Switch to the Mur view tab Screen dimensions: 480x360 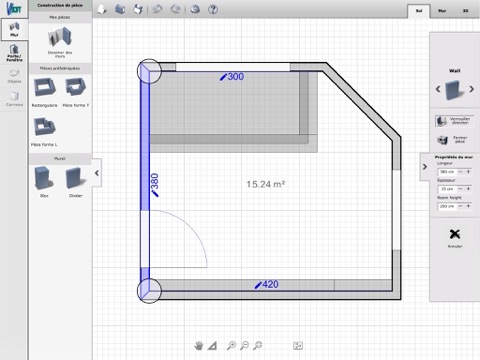pos(442,11)
